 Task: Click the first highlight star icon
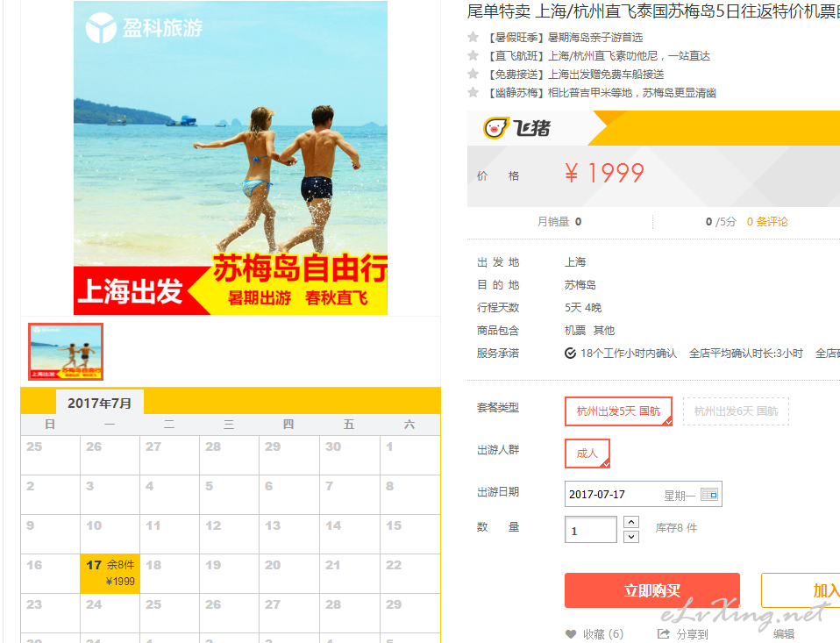pos(473,37)
